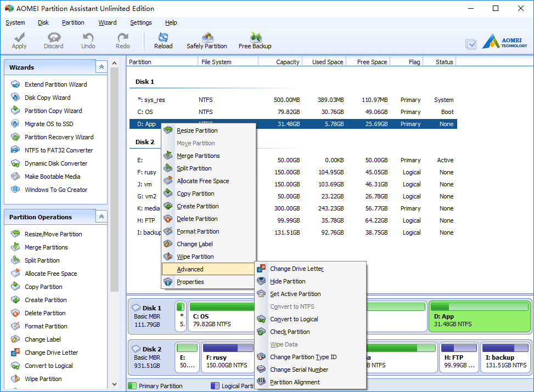Select Disk 2 Basic MBR block
Viewport: 534px width, 392px height.
pyautogui.click(x=151, y=357)
